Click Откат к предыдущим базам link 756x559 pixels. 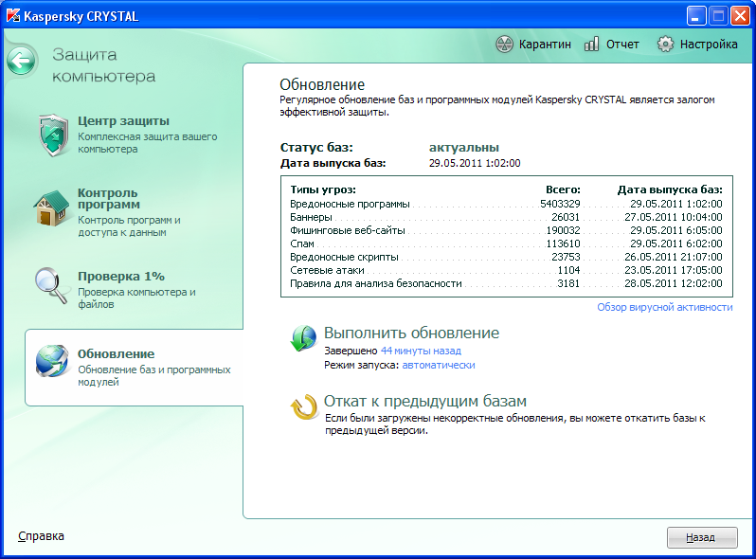(425, 401)
